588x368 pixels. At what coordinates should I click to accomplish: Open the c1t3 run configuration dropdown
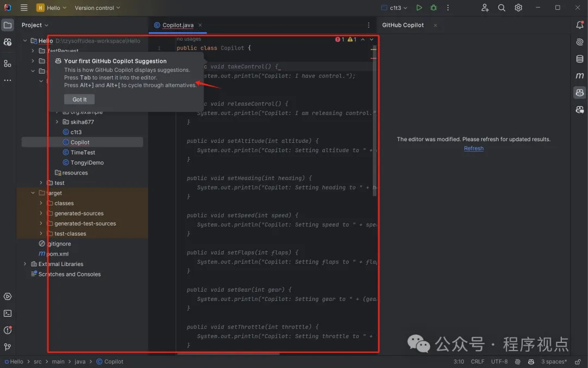[x=394, y=8]
